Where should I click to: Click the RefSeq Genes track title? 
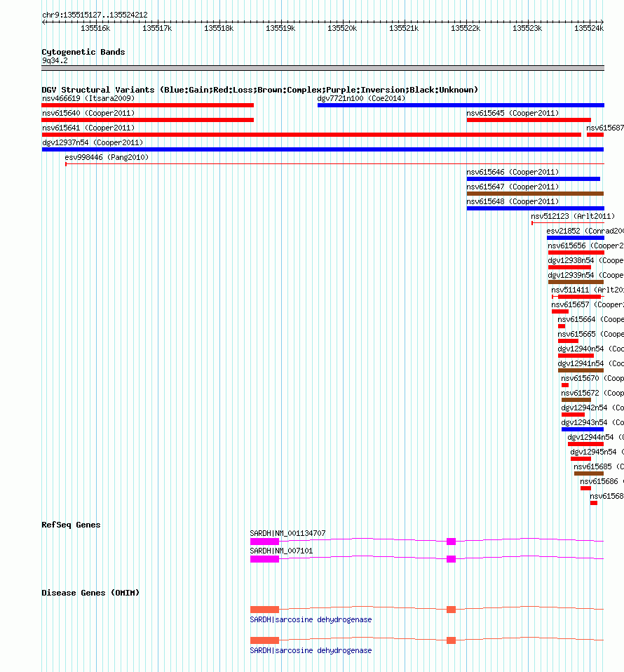click(x=71, y=525)
